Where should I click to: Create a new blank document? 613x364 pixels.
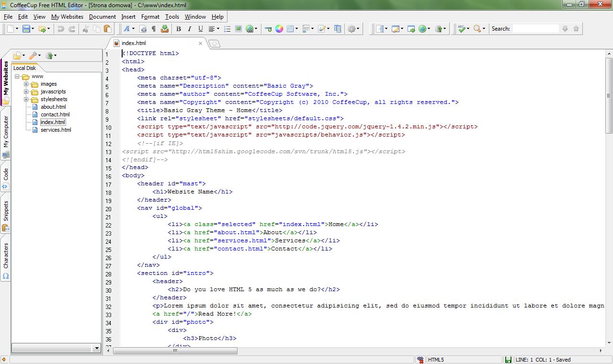pyautogui.click(x=11, y=29)
